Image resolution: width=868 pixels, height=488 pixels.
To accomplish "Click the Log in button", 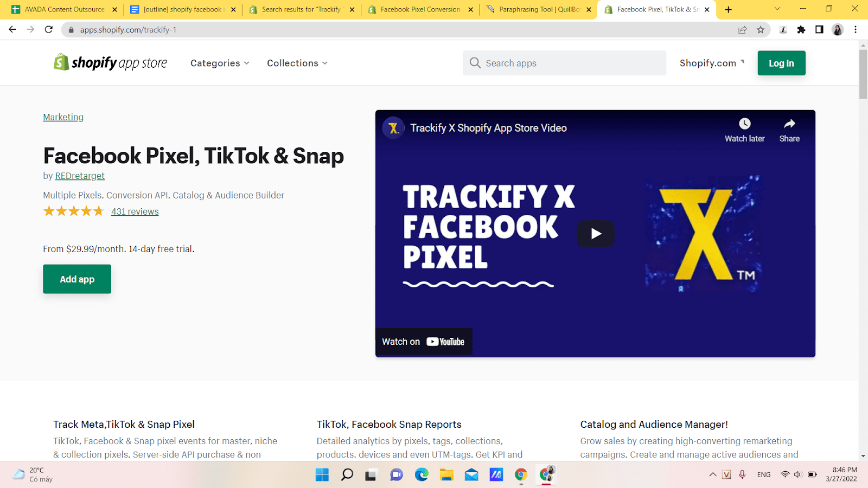I will point(781,63).
